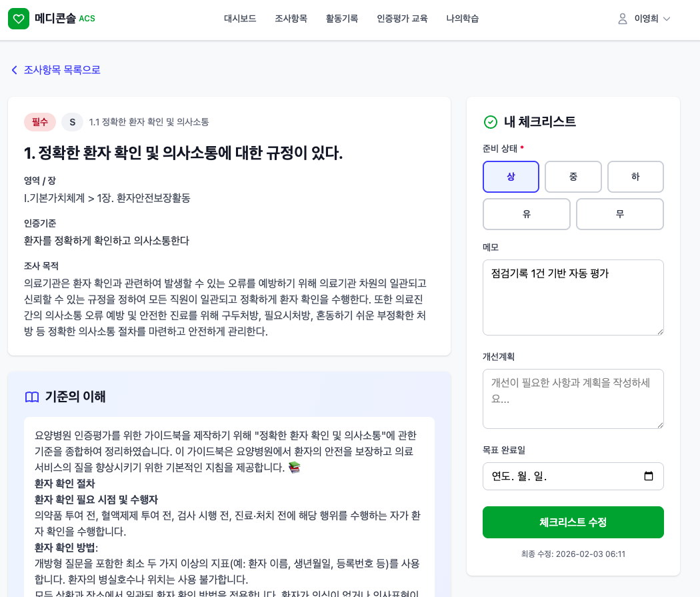
Task: Click the book icon beside 기준의 이해
Action: pyautogui.click(x=31, y=397)
